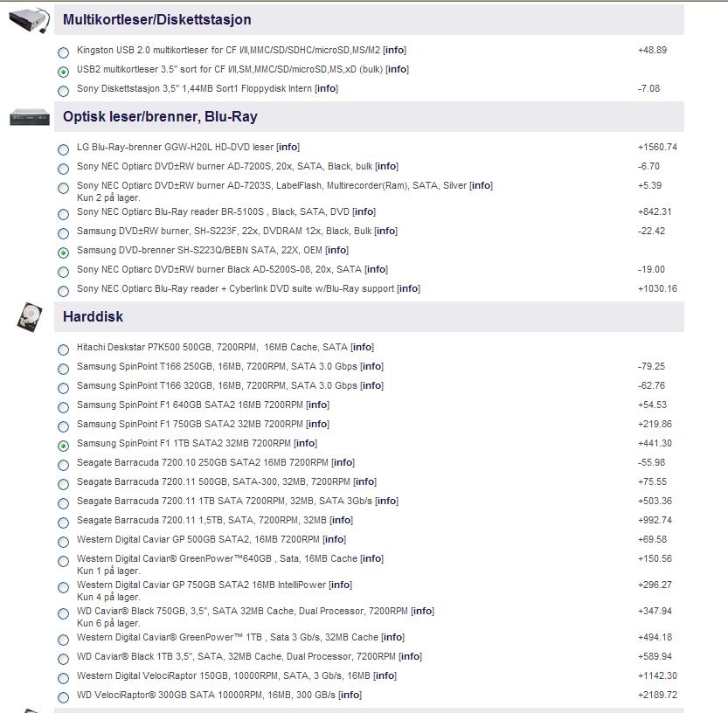Click the -22.42 price value

coord(651,232)
